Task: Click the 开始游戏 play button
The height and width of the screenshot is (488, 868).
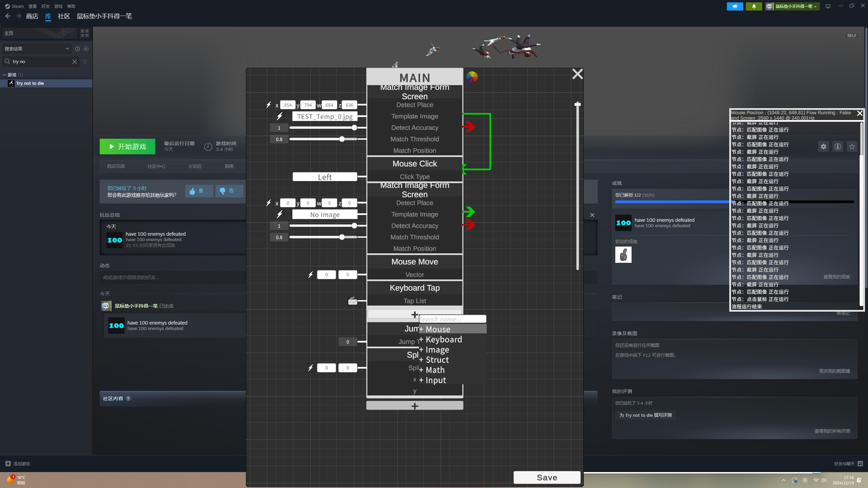Action: click(127, 146)
